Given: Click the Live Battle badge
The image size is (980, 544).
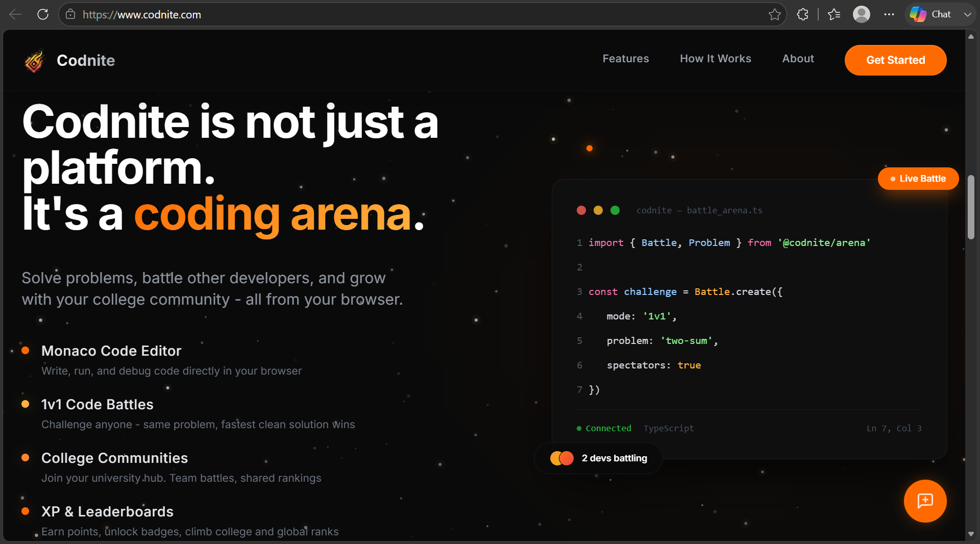Looking at the screenshot, I should [918, 179].
